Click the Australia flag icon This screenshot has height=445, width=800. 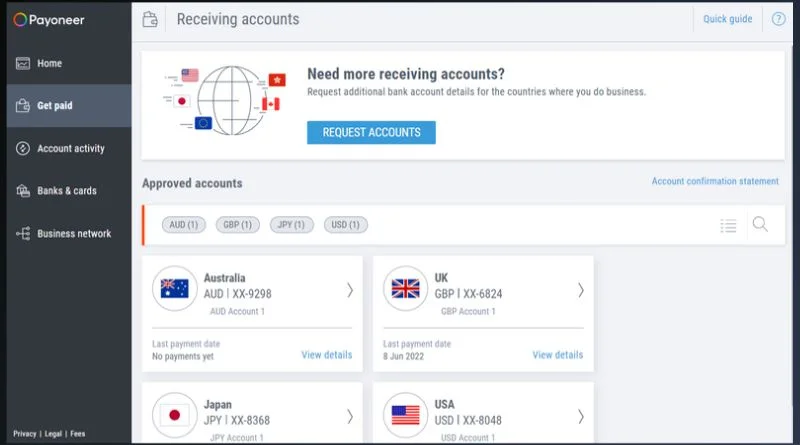coord(174,288)
